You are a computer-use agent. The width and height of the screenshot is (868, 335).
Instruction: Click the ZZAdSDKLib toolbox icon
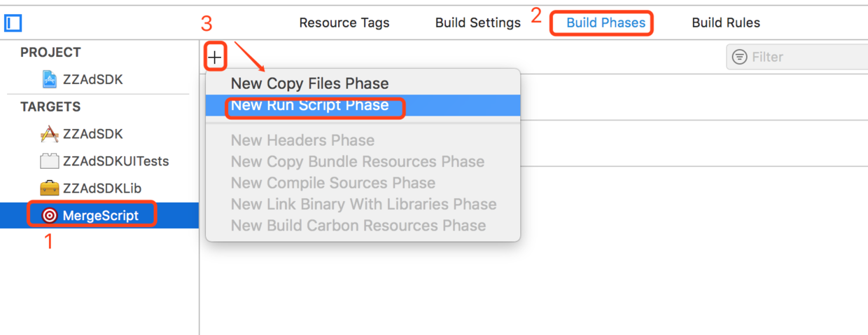(49, 189)
